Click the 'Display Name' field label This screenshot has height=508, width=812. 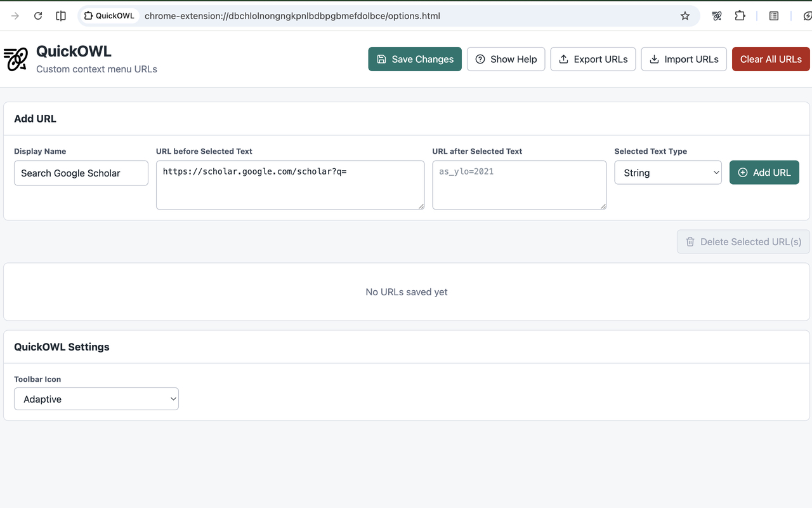[x=40, y=151]
